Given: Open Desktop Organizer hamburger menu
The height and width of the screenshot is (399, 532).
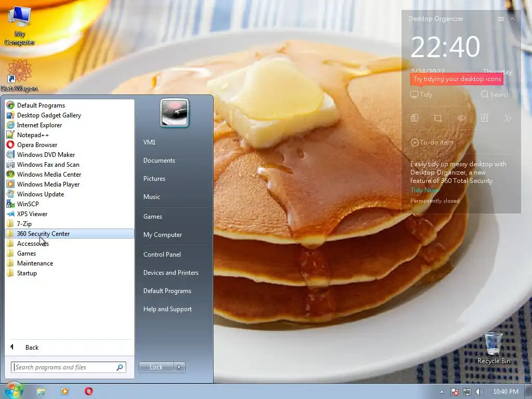Looking at the screenshot, I should pos(501,19).
